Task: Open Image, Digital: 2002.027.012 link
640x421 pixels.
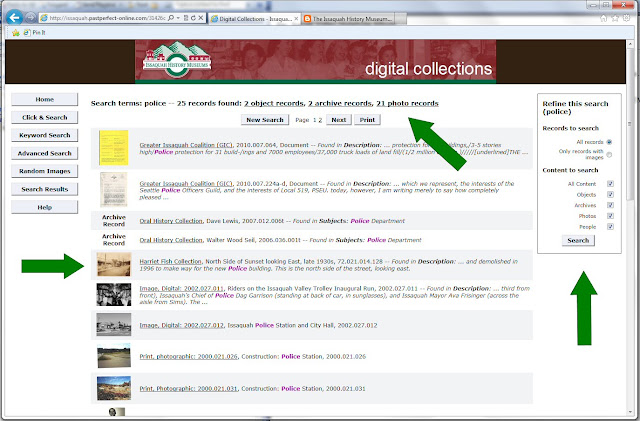Action: click(182, 325)
